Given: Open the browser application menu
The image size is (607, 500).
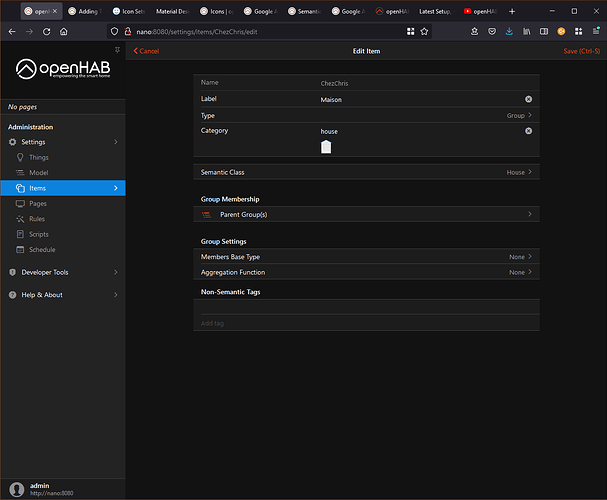Looking at the screenshot, I should coord(596,31).
